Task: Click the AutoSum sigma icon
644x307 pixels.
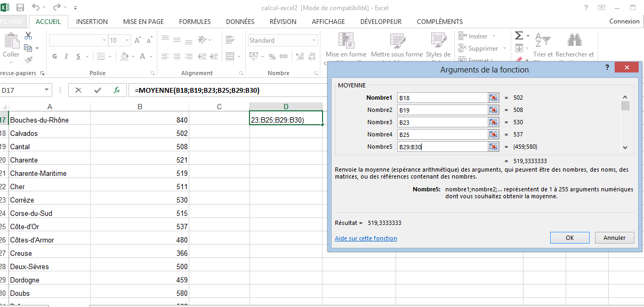Action: click(519, 36)
